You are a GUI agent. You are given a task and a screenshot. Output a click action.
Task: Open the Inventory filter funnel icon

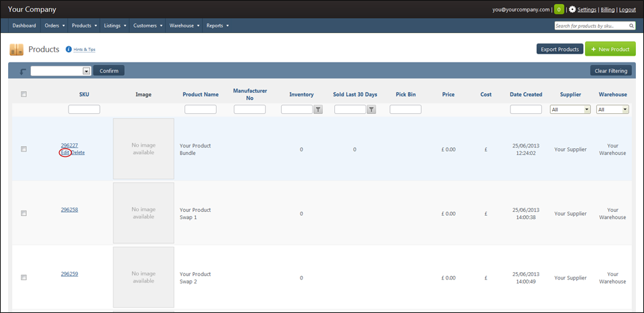pyautogui.click(x=318, y=109)
